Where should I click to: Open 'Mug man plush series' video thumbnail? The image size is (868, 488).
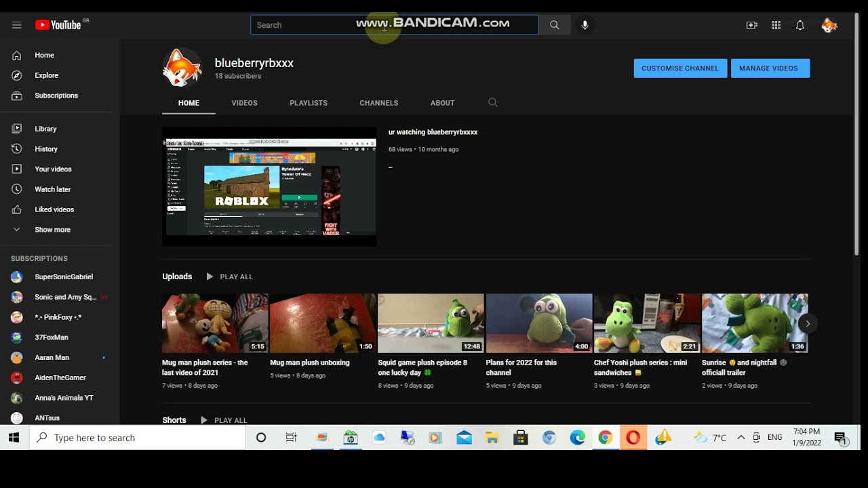click(215, 323)
